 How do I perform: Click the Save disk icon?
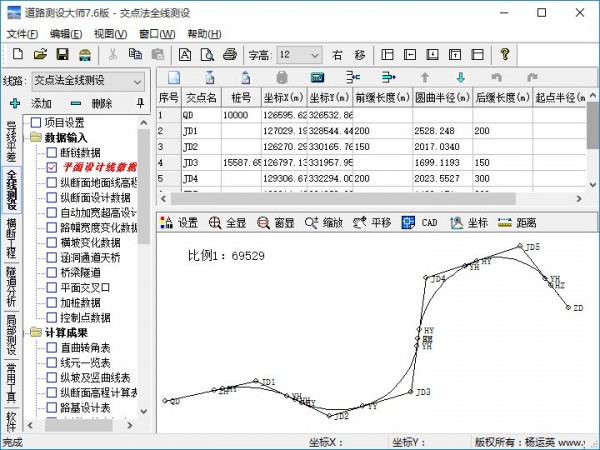point(62,54)
